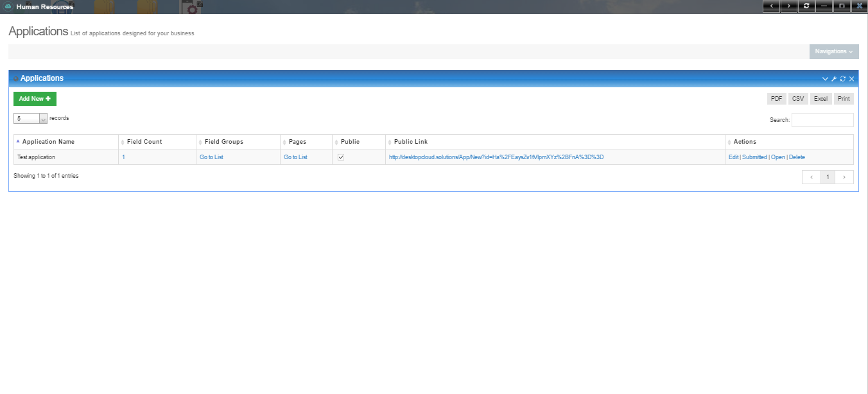Open Pages Go to List link
This screenshot has height=394, width=868.
pyautogui.click(x=295, y=157)
